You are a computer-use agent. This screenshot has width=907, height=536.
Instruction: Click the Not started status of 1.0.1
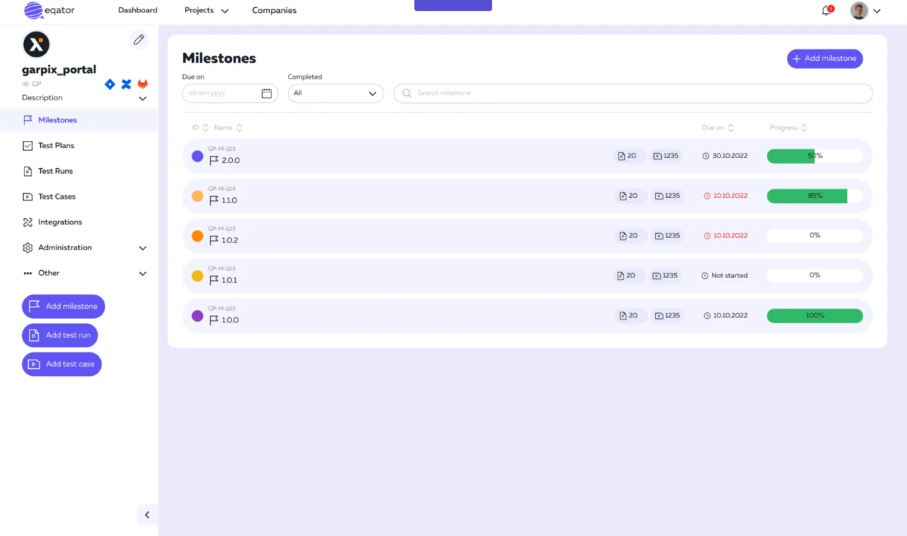724,276
